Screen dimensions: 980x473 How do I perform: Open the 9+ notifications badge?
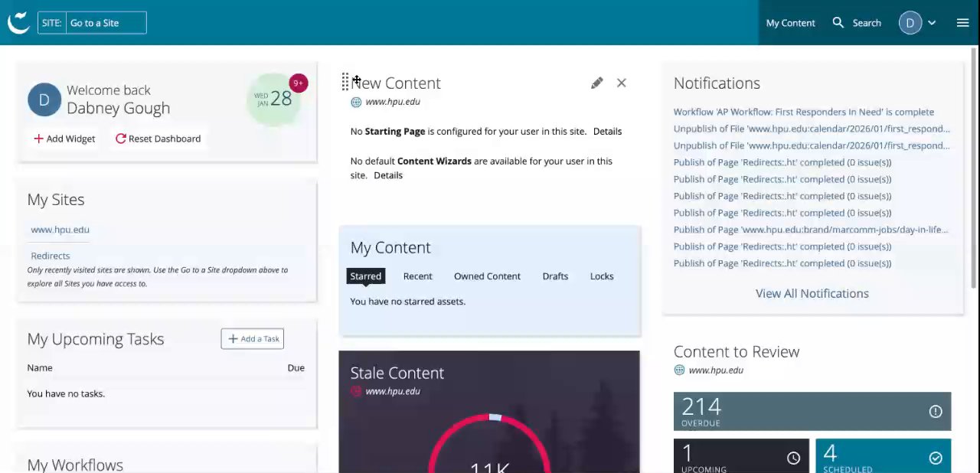[299, 83]
